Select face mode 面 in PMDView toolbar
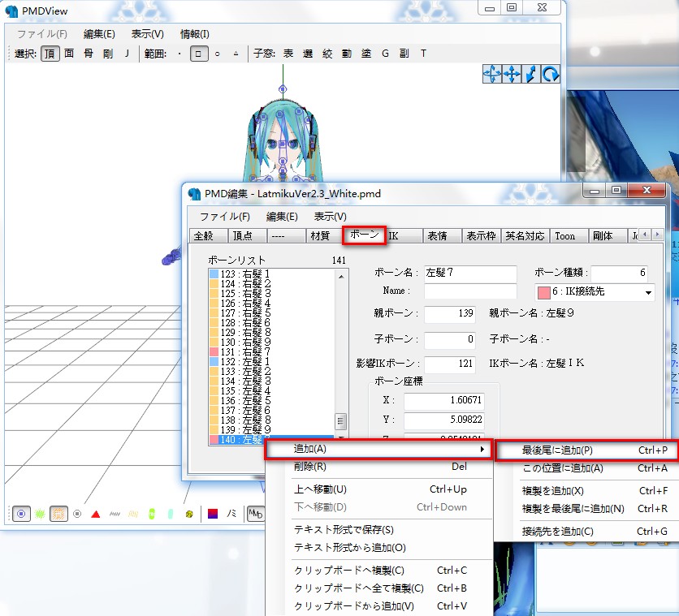The height and width of the screenshot is (616, 679). pyautogui.click(x=69, y=54)
